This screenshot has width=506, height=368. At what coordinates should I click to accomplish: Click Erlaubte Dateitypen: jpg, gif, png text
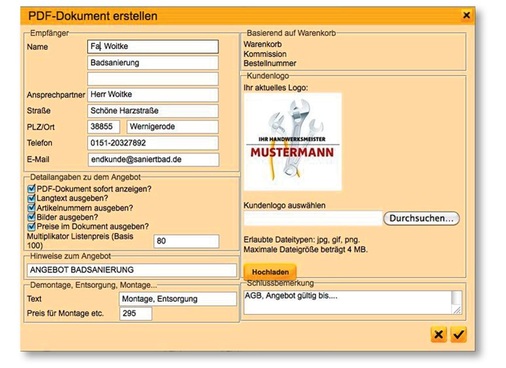coord(302,240)
